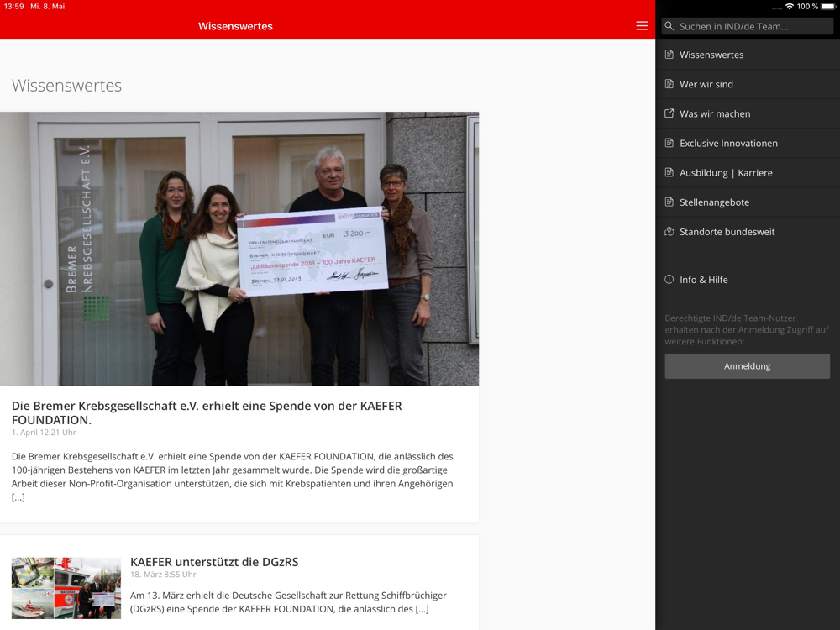Toggle the hamburger menu icon

click(x=642, y=26)
